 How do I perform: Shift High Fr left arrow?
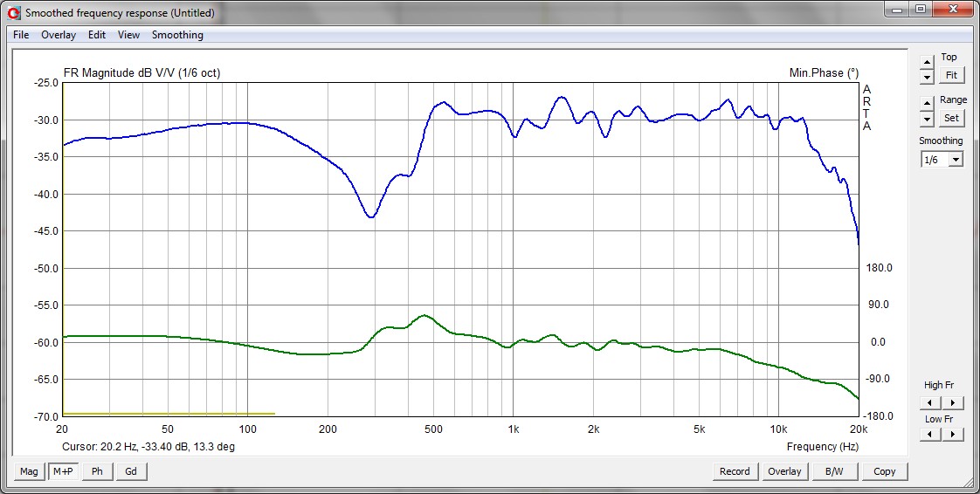pos(930,403)
